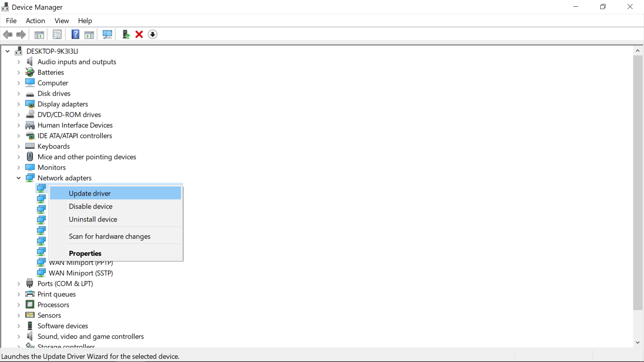Image resolution: width=644 pixels, height=362 pixels.
Task: Collapse the Network adapters tree node
Action: [x=18, y=178]
